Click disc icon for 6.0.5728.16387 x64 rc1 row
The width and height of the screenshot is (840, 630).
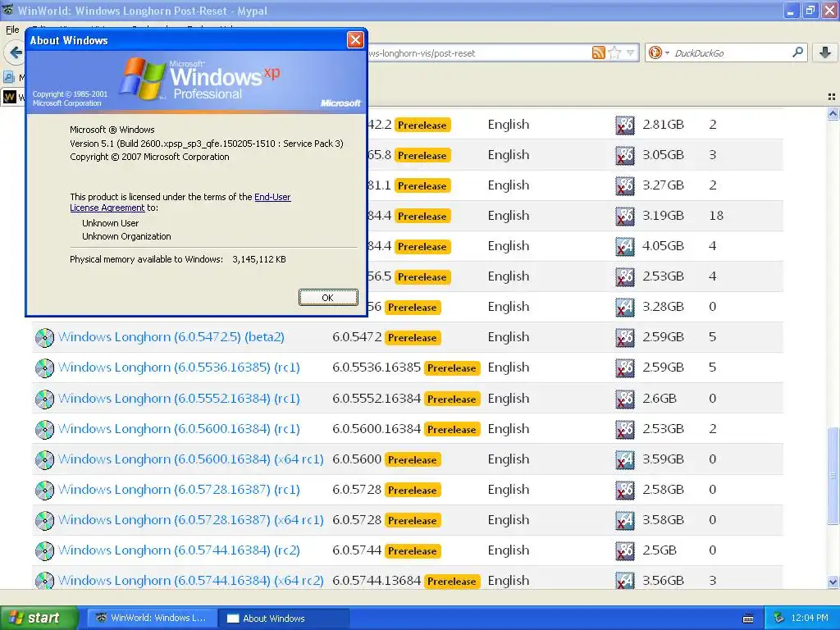coord(44,521)
